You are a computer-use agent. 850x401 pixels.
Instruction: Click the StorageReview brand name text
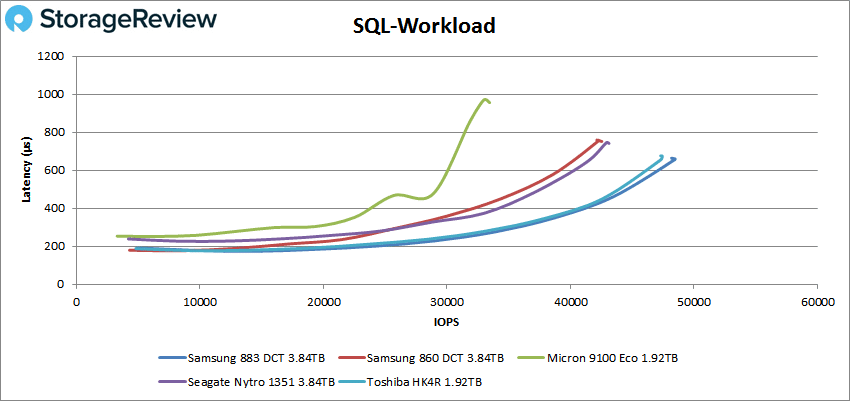[128, 20]
